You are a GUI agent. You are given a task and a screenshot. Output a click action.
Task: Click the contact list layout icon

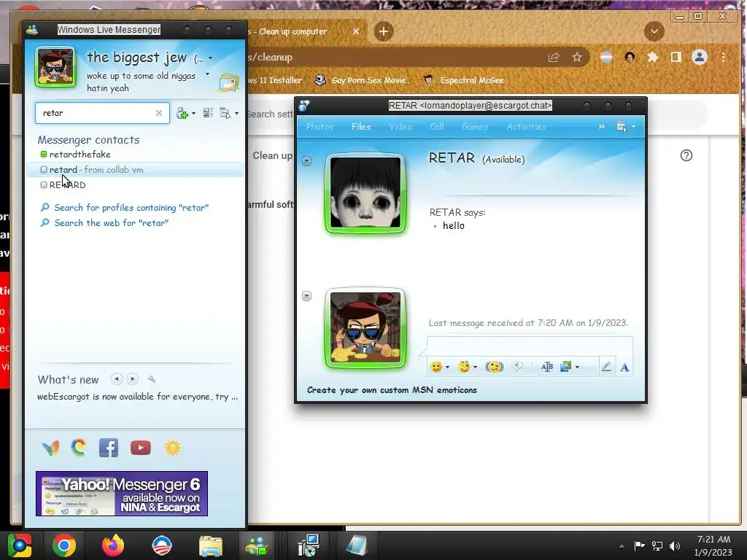(x=208, y=113)
